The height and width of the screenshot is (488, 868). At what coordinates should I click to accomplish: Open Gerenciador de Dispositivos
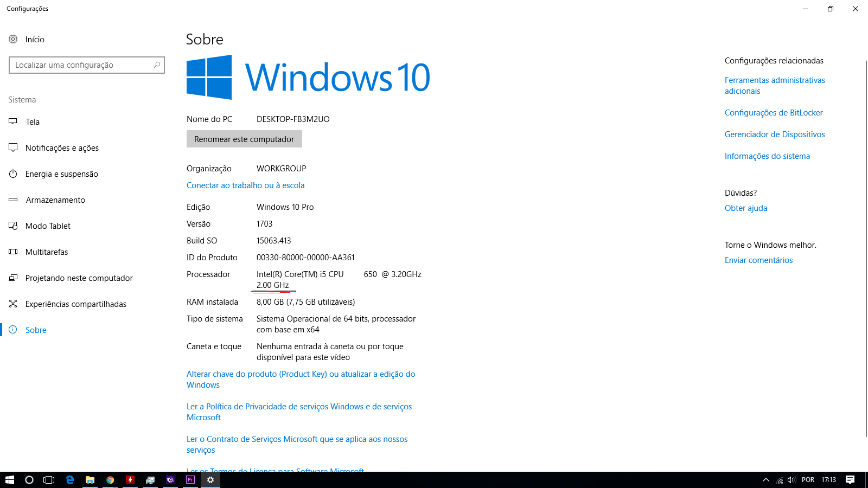tap(775, 134)
